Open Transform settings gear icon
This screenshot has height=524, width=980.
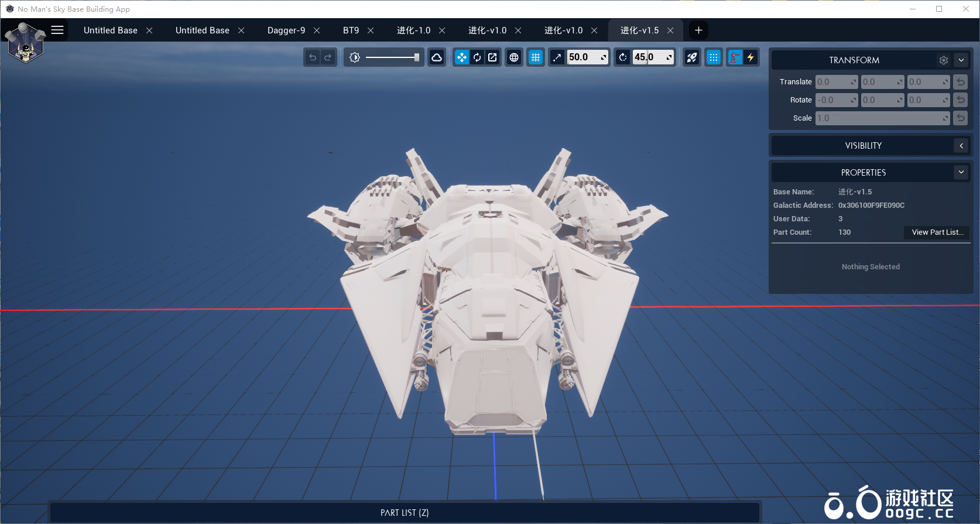943,60
